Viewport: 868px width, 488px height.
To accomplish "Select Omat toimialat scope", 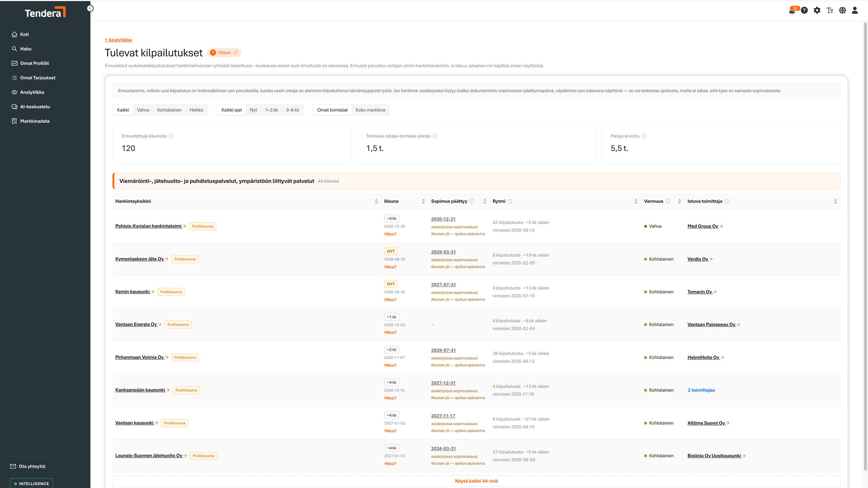I will point(332,110).
